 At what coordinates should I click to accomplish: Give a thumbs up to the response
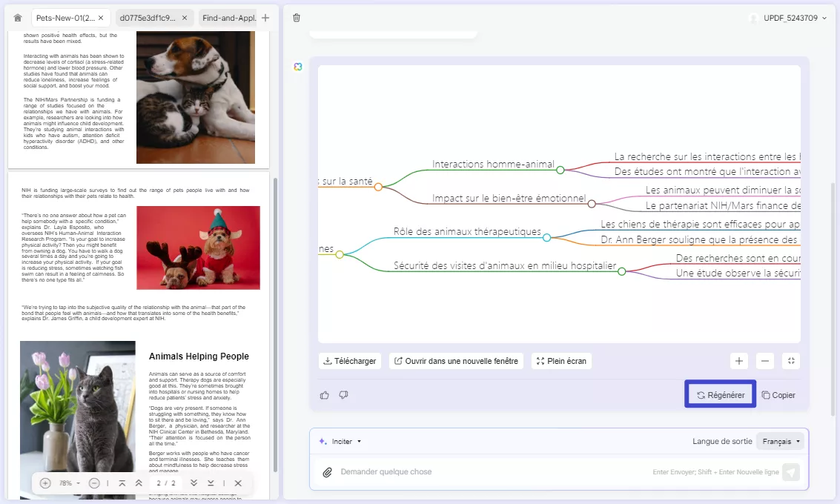tap(325, 395)
